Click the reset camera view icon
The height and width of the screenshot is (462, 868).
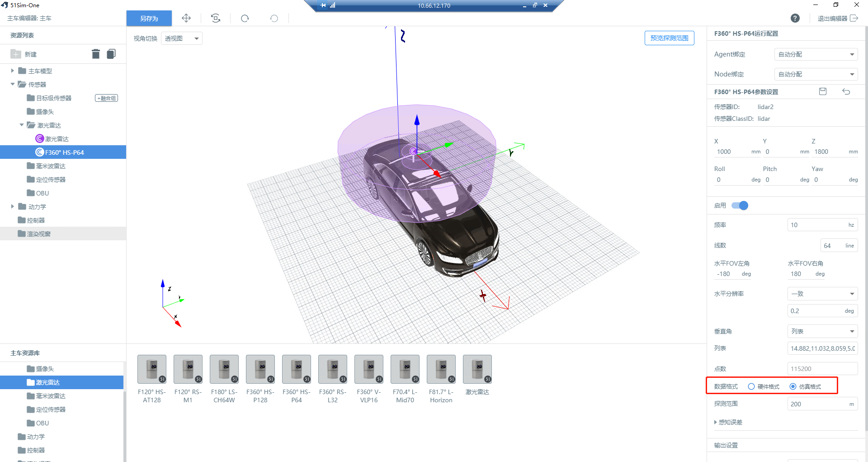pyautogui.click(x=216, y=18)
